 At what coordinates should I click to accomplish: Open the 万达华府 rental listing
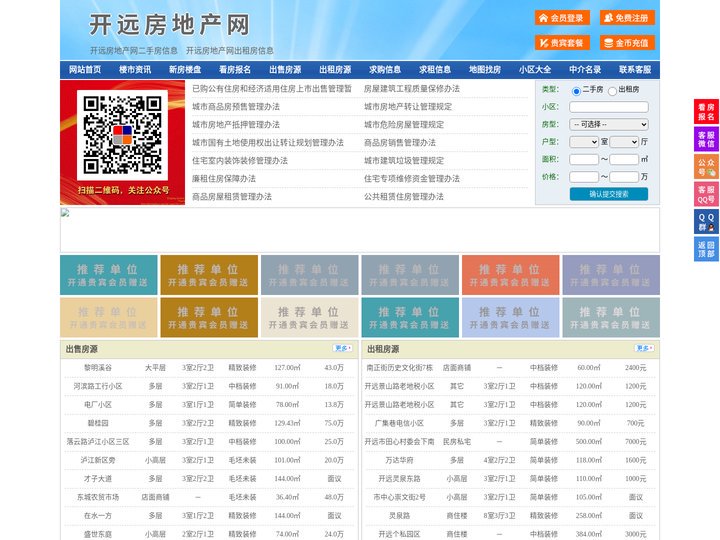pos(399,460)
